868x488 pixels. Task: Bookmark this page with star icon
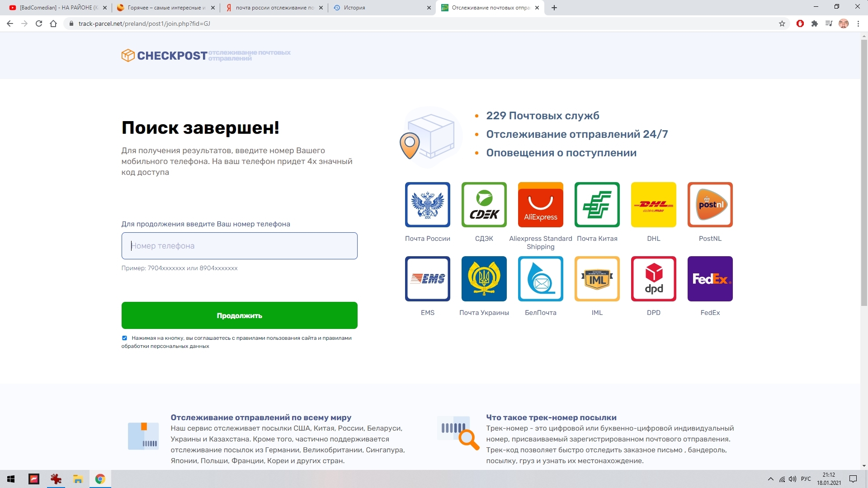pos(782,23)
